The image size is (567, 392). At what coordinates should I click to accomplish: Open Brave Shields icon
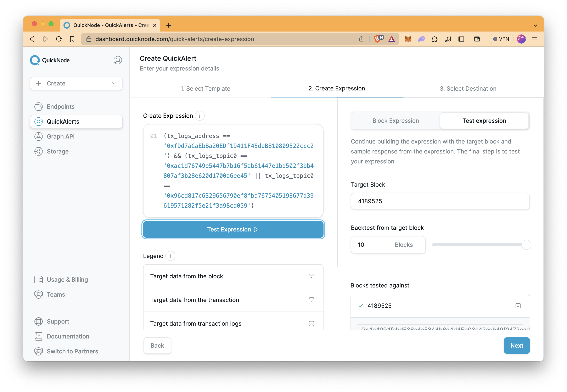[x=378, y=39]
